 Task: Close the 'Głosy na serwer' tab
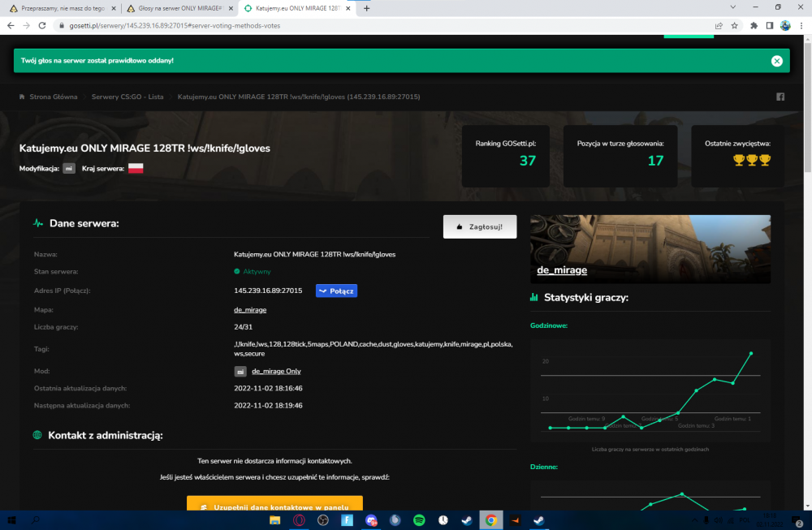click(x=231, y=8)
